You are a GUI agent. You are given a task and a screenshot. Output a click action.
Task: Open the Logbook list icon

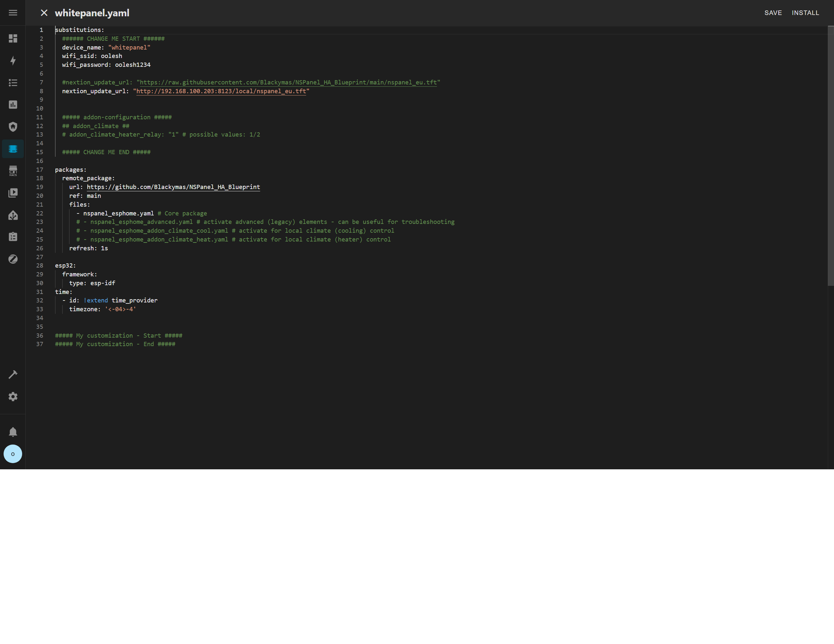click(x=13, y=83)
